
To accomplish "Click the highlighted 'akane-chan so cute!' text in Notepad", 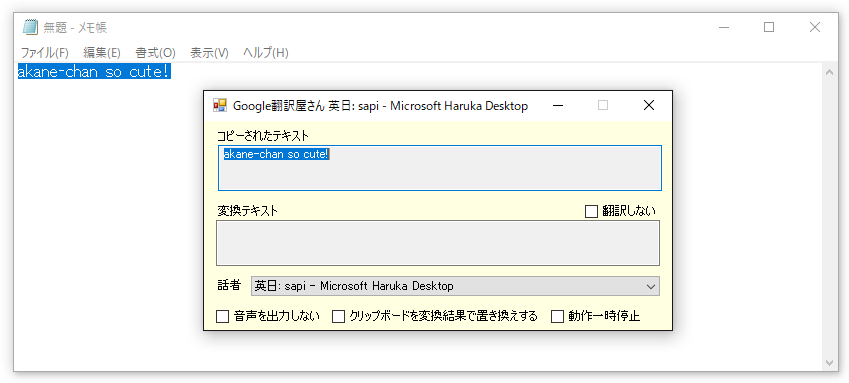I will point(94,71).
